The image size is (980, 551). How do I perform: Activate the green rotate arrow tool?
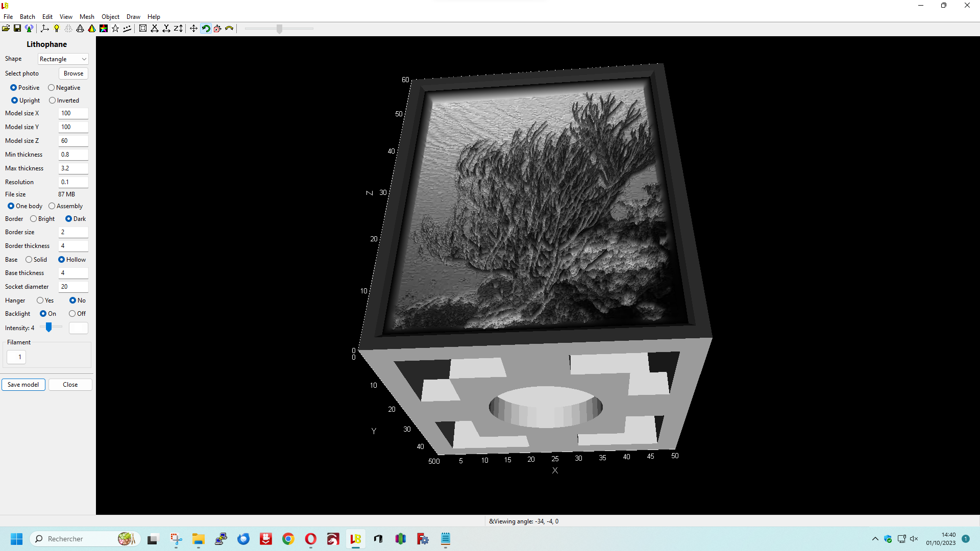[x=206, y=29]
